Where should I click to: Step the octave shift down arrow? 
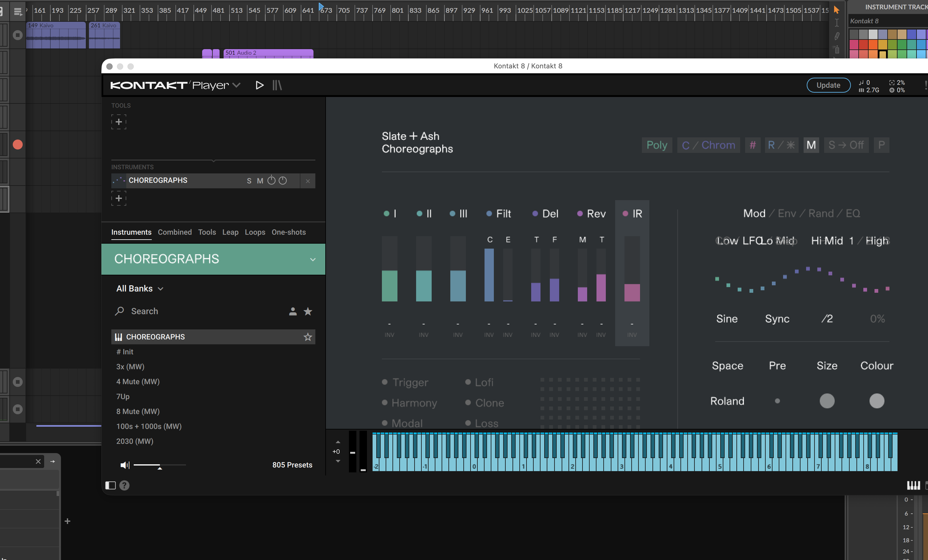[338, 461]
